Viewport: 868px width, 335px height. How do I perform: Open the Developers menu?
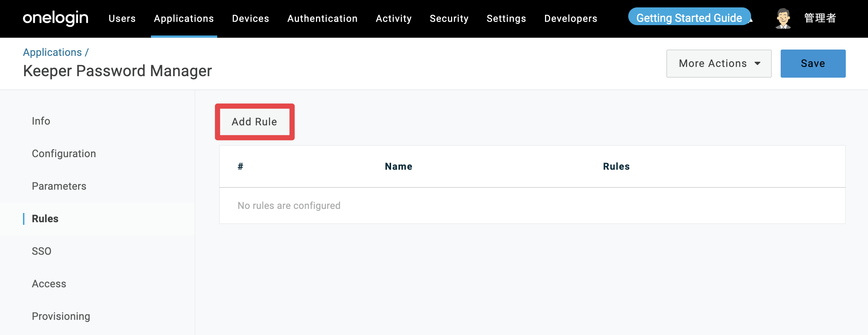point(571,18)
